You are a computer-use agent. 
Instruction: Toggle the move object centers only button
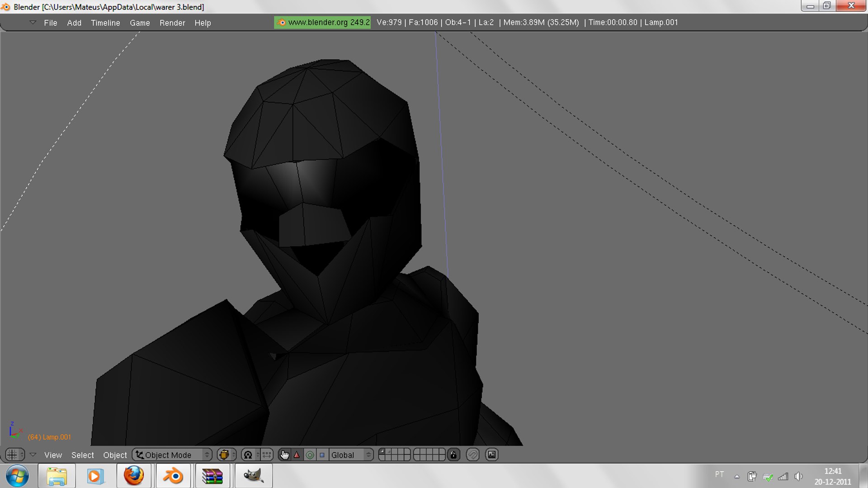pyautogui.click(x=266, y=455)
